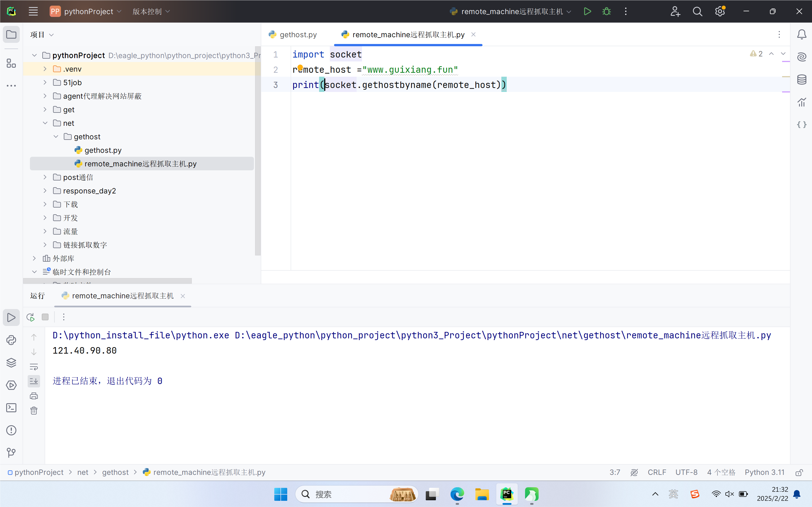This screenshot has height=507, width=812.
Task: Open the Database tool window
Action: coord(802,80)
